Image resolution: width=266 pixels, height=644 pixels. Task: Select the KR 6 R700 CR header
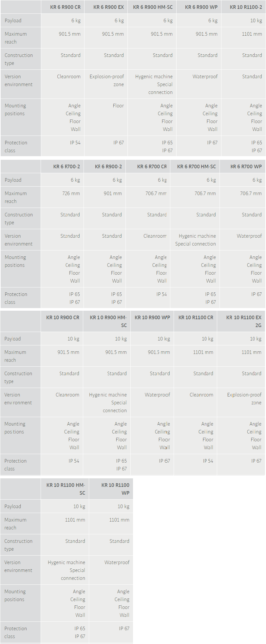tap(152, 167)
